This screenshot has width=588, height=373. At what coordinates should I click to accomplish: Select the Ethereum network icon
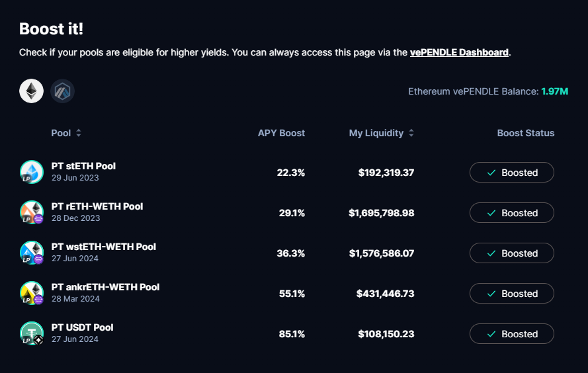pos(31,91)
